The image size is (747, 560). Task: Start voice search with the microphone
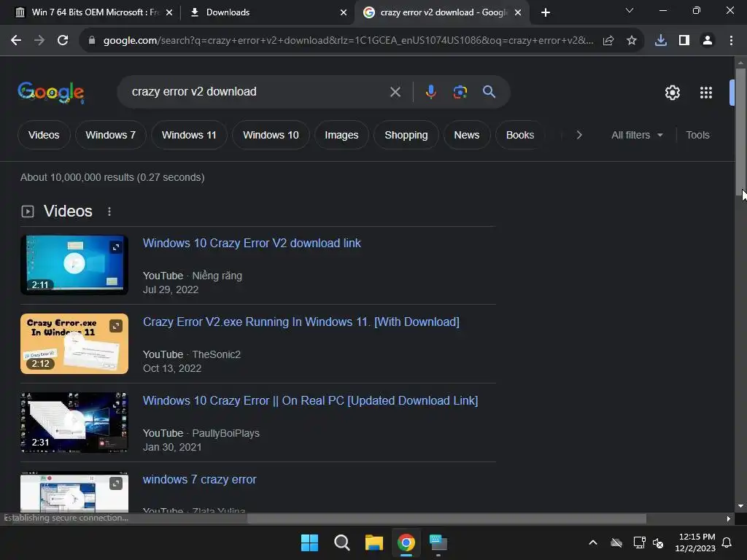point(430,92)
